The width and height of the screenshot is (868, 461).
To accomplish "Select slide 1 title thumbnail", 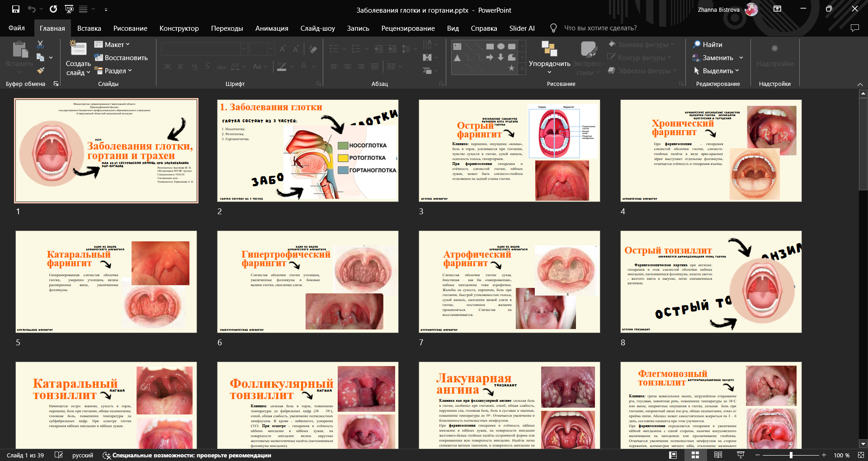I will tap(106, 151).
